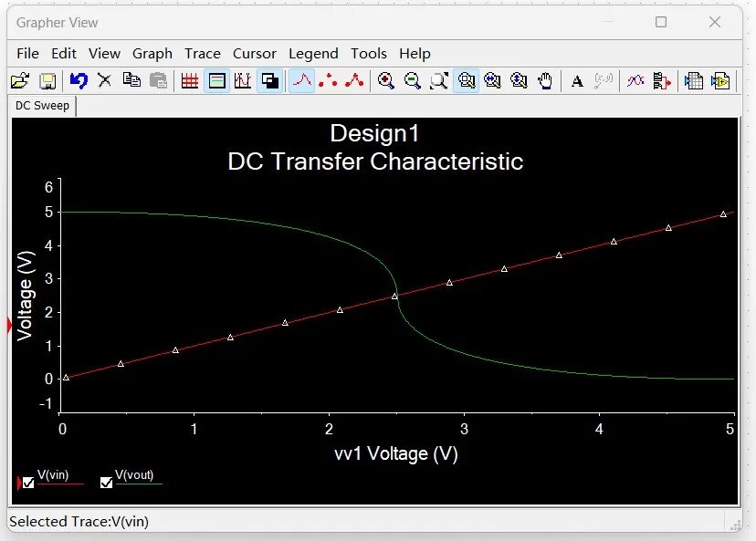Screen dimensions: 756x541
Task: Open the Graph menu
Action: [152, 54]
